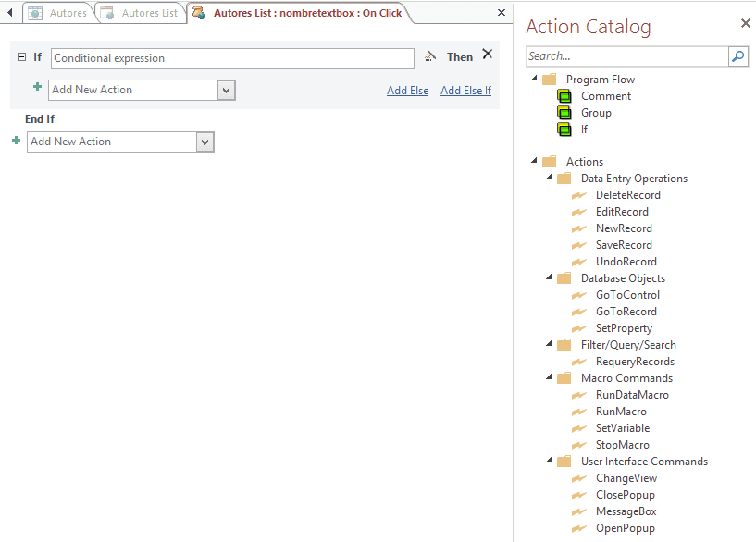The height and width of the screenshot is (542, 756).
Task: Select the OpenPopup action label
Action: point(626,528)
